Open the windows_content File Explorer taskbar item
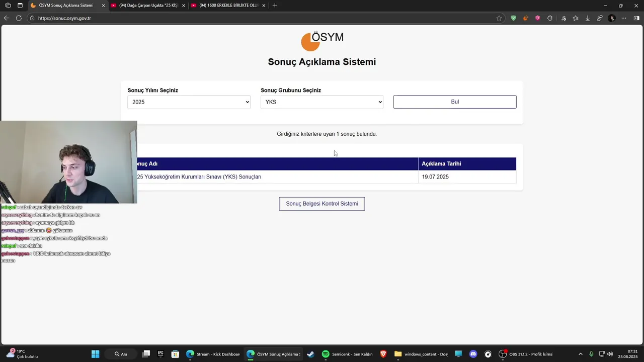This screenshot has width=644, height=362. click(x=421, y=354)
